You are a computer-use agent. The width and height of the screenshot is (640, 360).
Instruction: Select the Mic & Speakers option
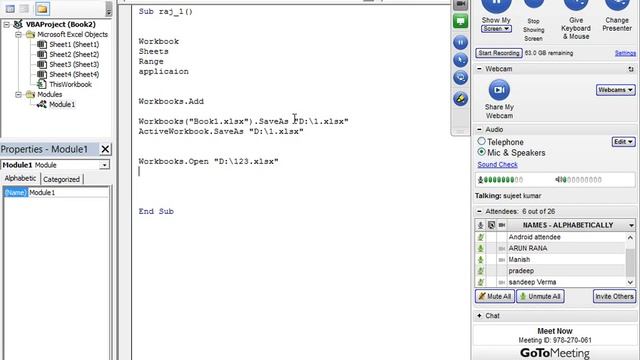point(482,152)
